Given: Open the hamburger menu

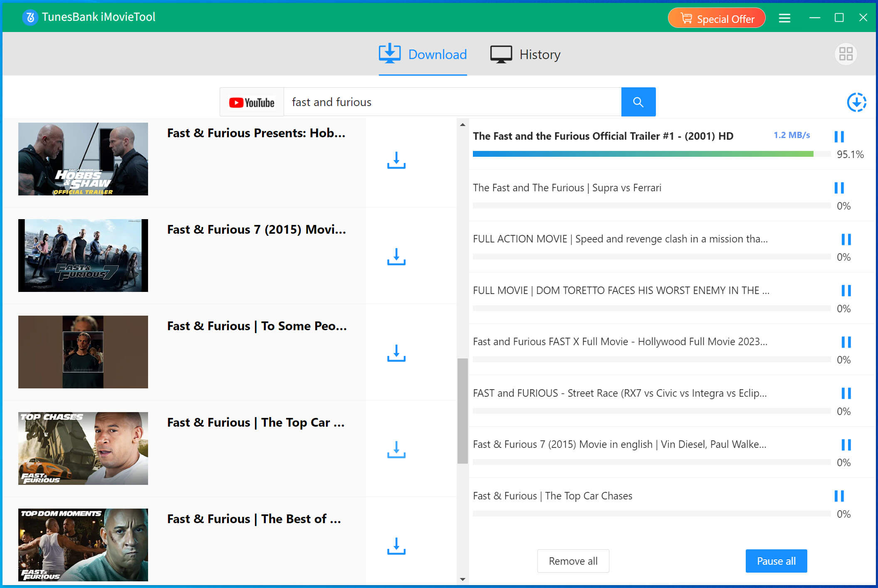Looking at the screenshot, I should (784, 18).
